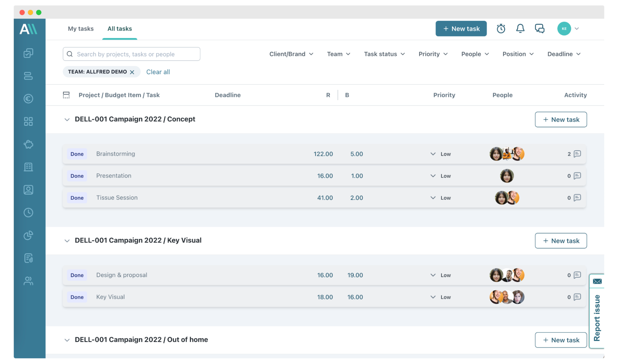Open the piggy bank budget icon
The height and width of the screenshot is (364, 618).
(28, 144)
